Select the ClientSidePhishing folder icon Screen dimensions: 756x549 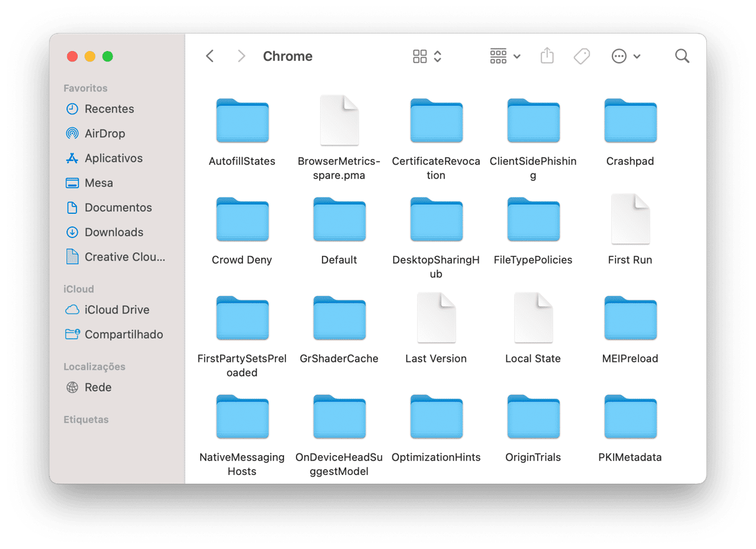pyautogui.click(x=533, y=120)
